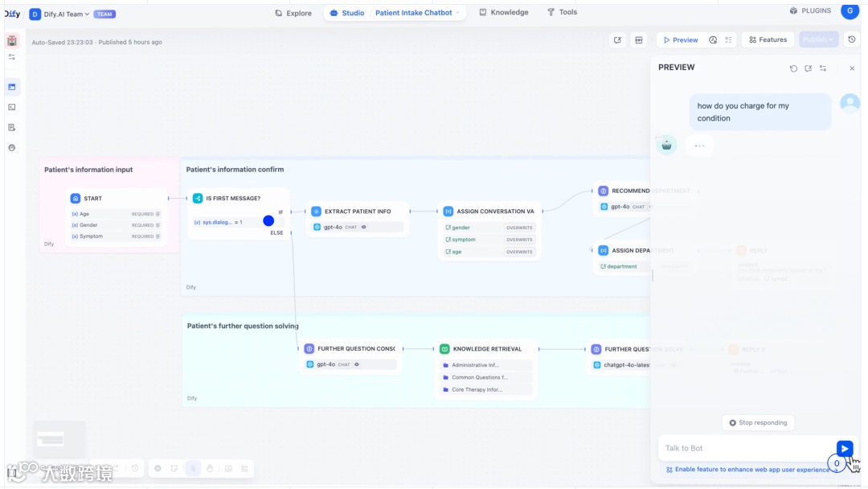Screen dimensions: 868x489
Task: Expand Patient Intake Chatbot app dropdown
Action: pyautogui.click(x=418, y=13)
